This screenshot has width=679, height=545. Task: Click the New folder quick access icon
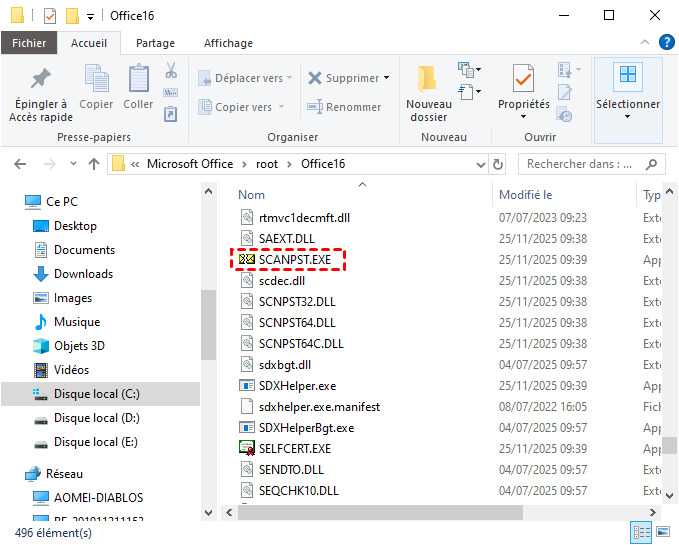click(72, 16)
